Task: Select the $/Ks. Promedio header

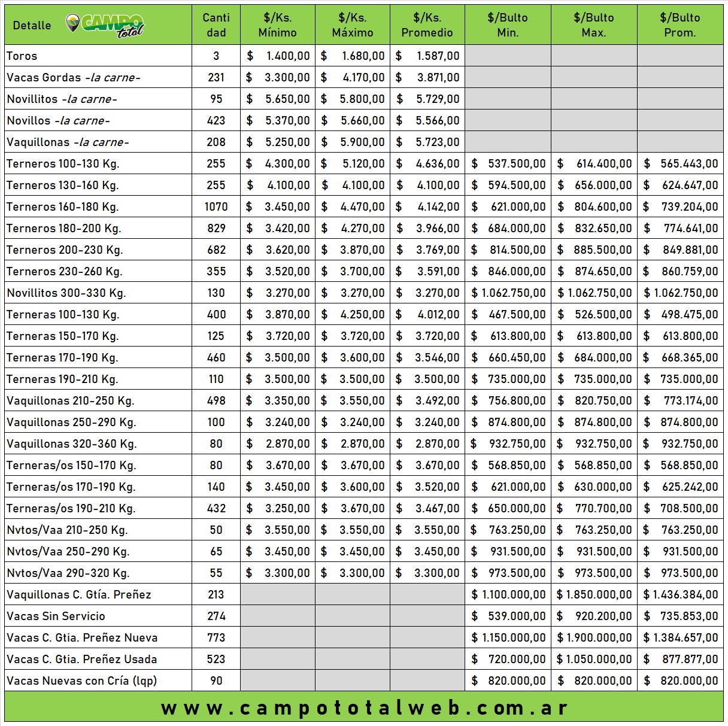Action: point(427,25)
